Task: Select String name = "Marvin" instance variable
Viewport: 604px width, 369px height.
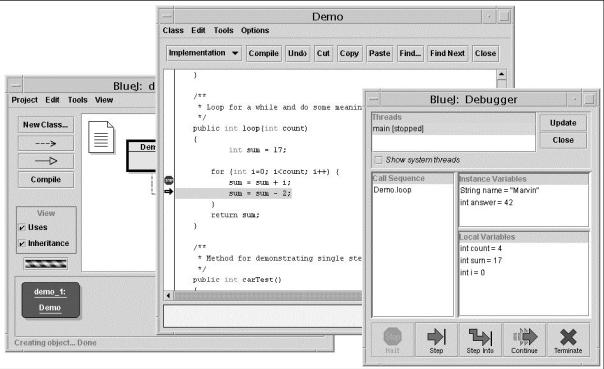Action: tap(499, 190)
